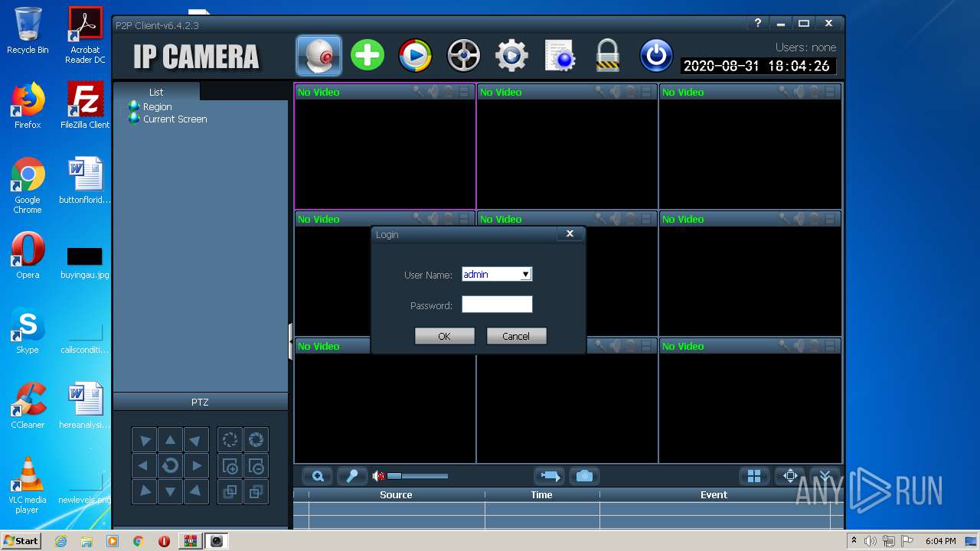Select the List tab

156,92
